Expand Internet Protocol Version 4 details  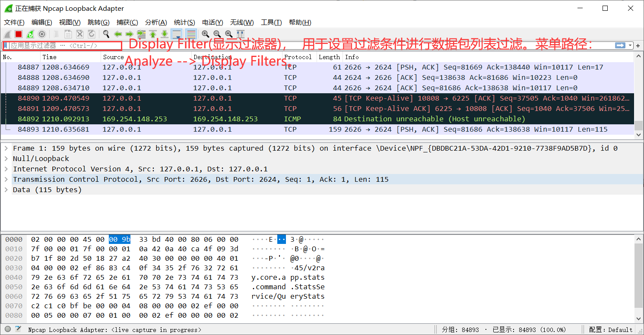(x=6, y=169)
